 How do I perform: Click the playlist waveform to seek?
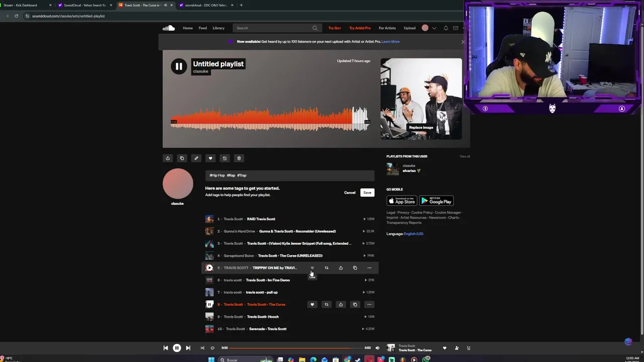270,120
